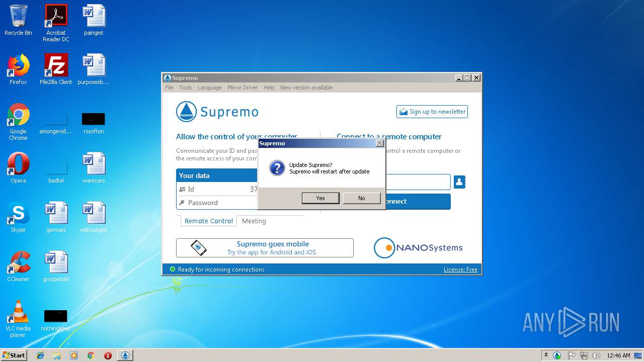This screenshot has height=362, width=644.
Task: Click the Supremo taskbar button
Action: point(125,355)
